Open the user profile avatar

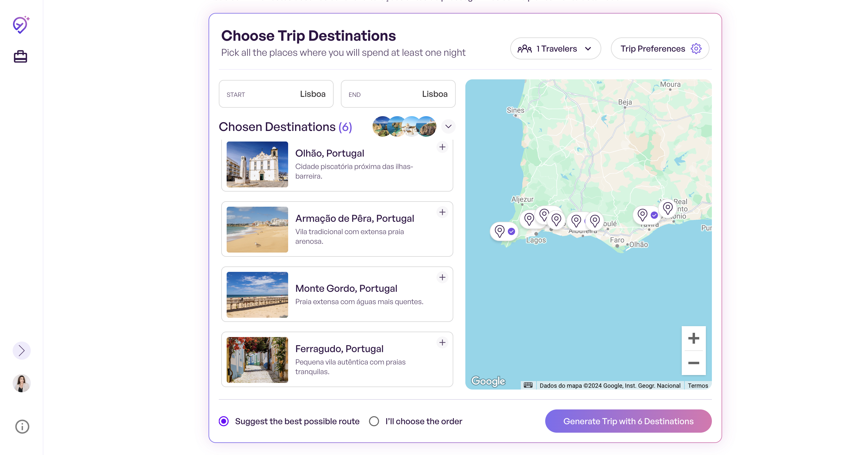22,383
